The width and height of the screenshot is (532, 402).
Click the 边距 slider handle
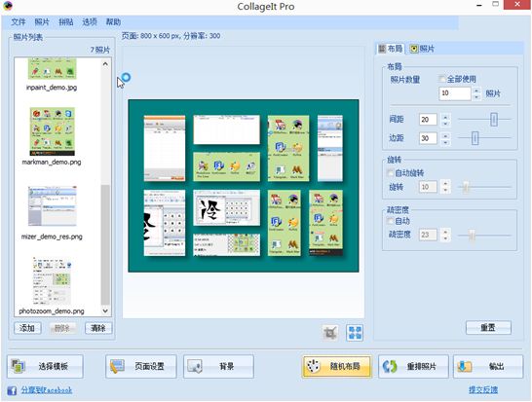(475, 138)
